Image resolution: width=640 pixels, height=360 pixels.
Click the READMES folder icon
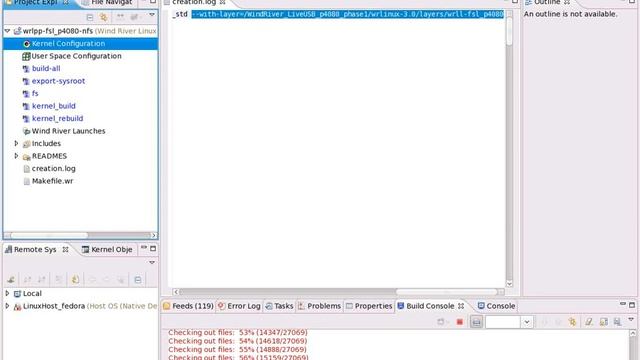point(27,157)
